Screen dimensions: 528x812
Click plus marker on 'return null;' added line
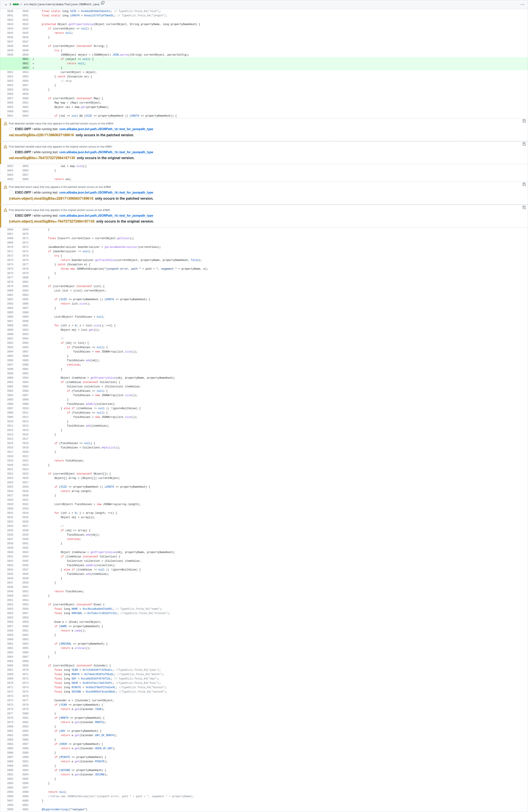pyautogui.click(x=33, y=63)
